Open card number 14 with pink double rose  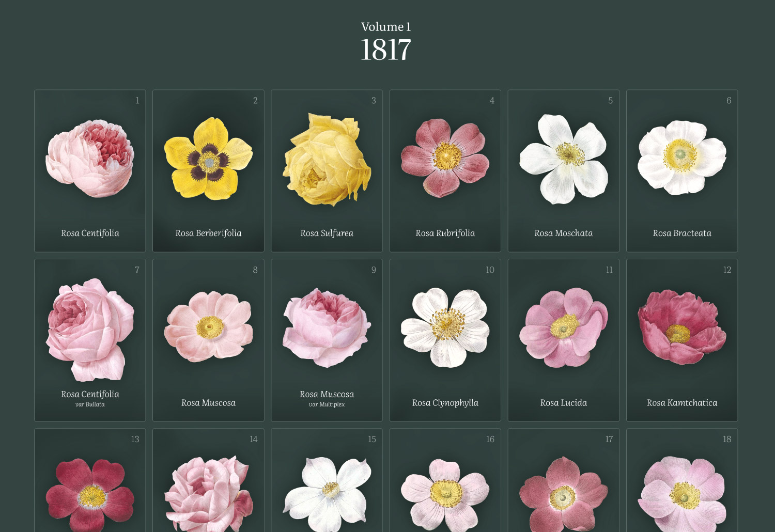pos(208,480)
